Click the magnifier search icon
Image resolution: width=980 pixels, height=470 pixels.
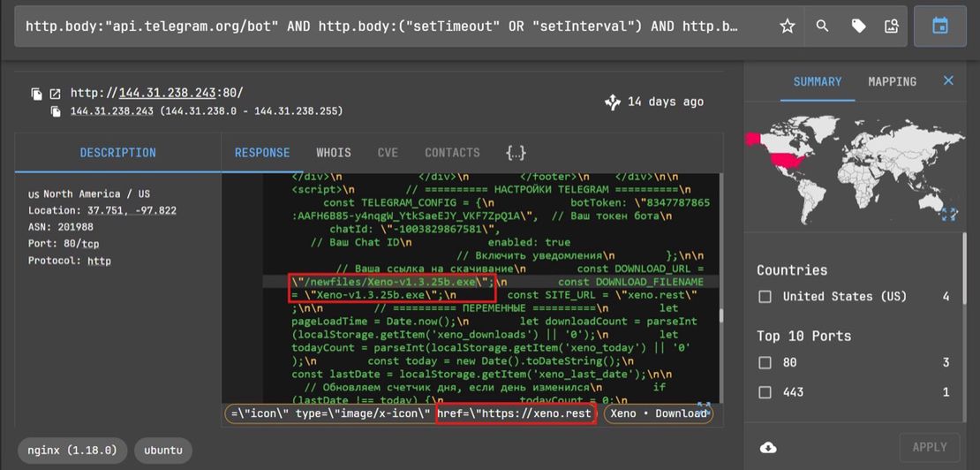[x=823, y=26]
